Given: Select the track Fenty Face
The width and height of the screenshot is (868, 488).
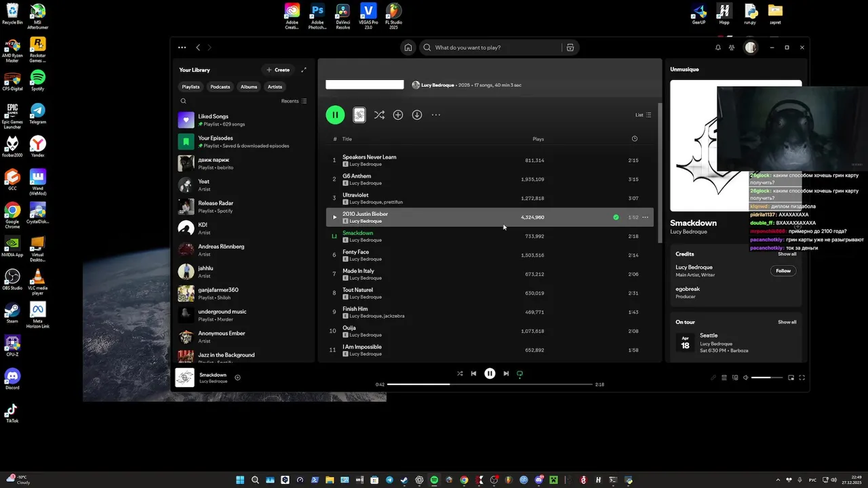Looking at the screenshot, I should [490, 256].
